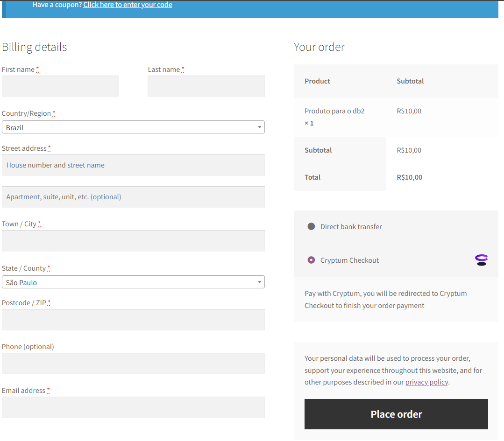Click the 'Last name' field label
Screen dimensions: 504x441
pos(164,70)
